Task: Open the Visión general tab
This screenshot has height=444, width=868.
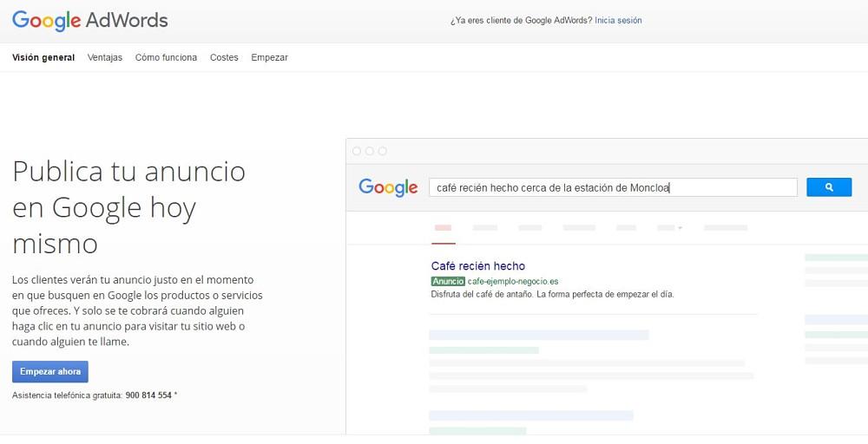Action: pos(43,57)
